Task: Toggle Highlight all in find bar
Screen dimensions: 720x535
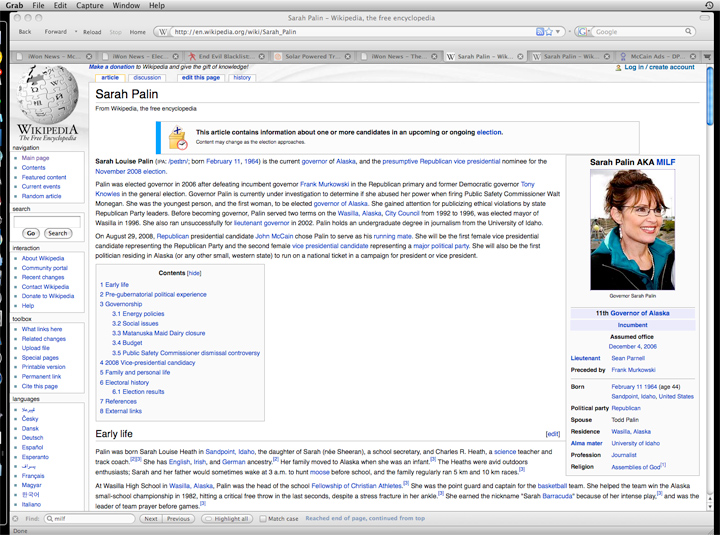Action: 226,519
